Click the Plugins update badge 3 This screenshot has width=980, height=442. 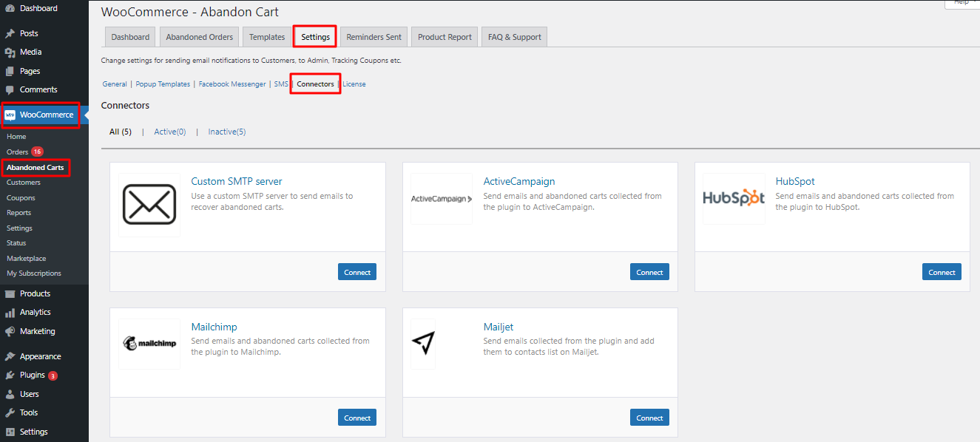(x=53, y=375)
